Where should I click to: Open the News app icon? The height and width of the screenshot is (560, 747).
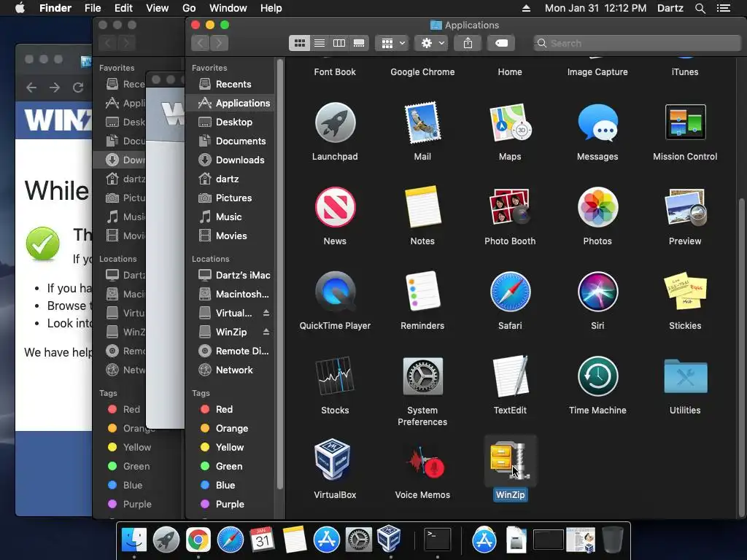(335, 207)
